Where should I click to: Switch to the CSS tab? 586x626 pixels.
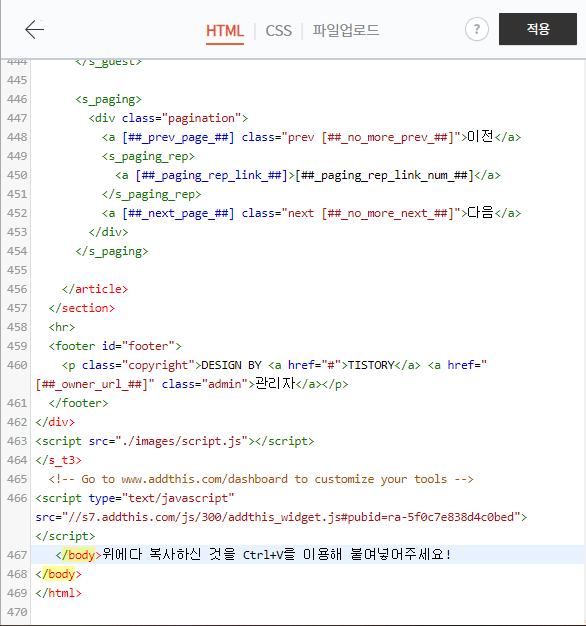(x=279, y=31)
